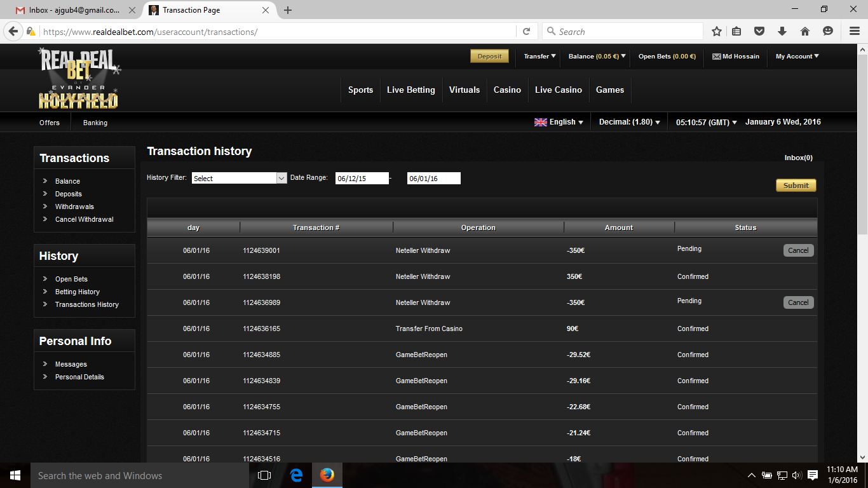Click the Firefox taskbar icon
868x488 pixels.
327,475
